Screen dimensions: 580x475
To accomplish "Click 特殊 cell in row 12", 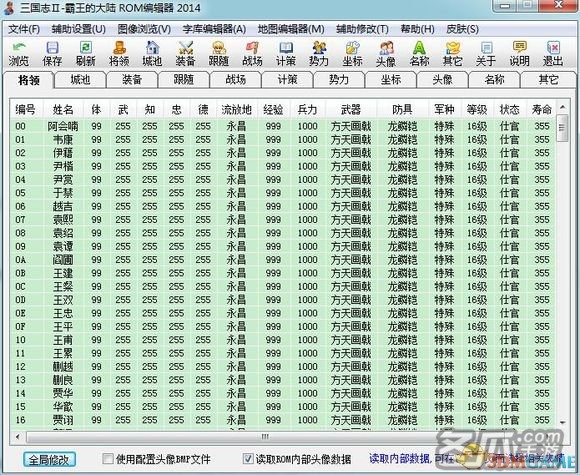I will tap(444, 367).
